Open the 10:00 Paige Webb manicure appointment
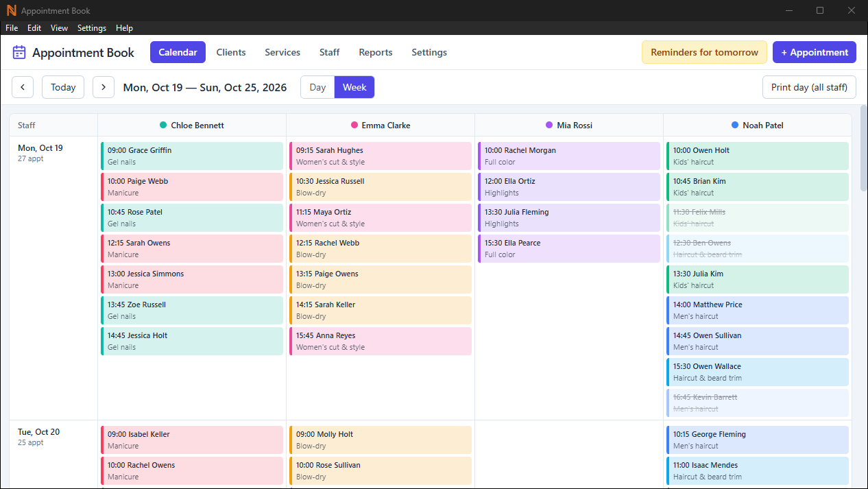The width and height of the screenshot is (868, 489). tap(192, 187)
